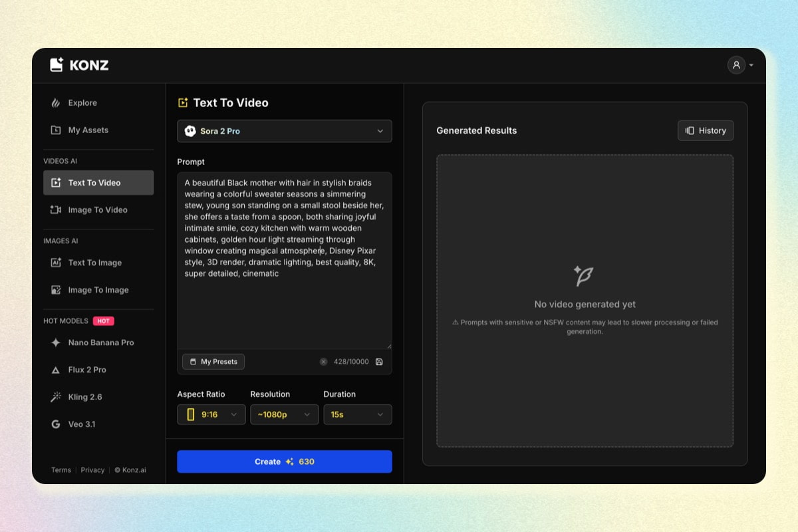The image size is (798, 532).
Task: Click the Nano Banana Pro sparkle icon
Action: pyautogui.click(x=56, y=343)
